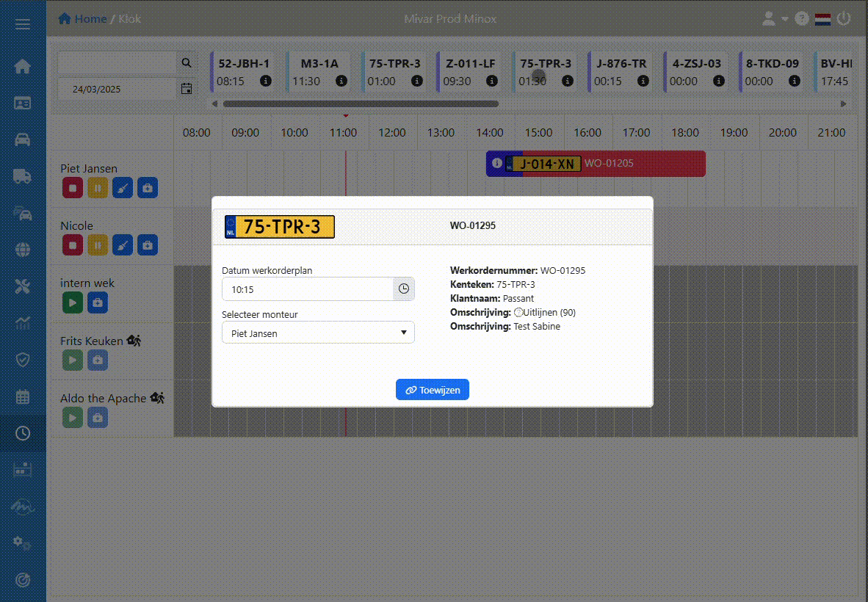Open the delivery truck section in sidebar
Image resolution: width=868 pixels, height=602 pixels.
pos(23,176)
